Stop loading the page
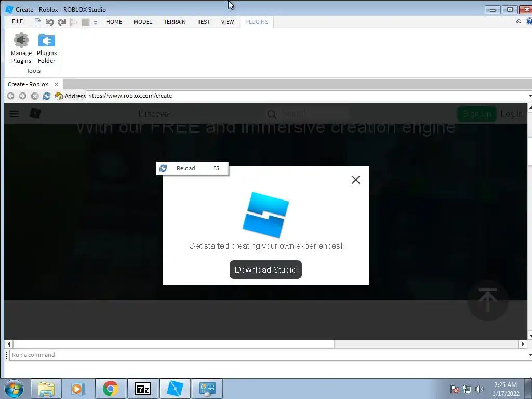The height and width of the screenshot is (399, 532). tap(35, 96)
